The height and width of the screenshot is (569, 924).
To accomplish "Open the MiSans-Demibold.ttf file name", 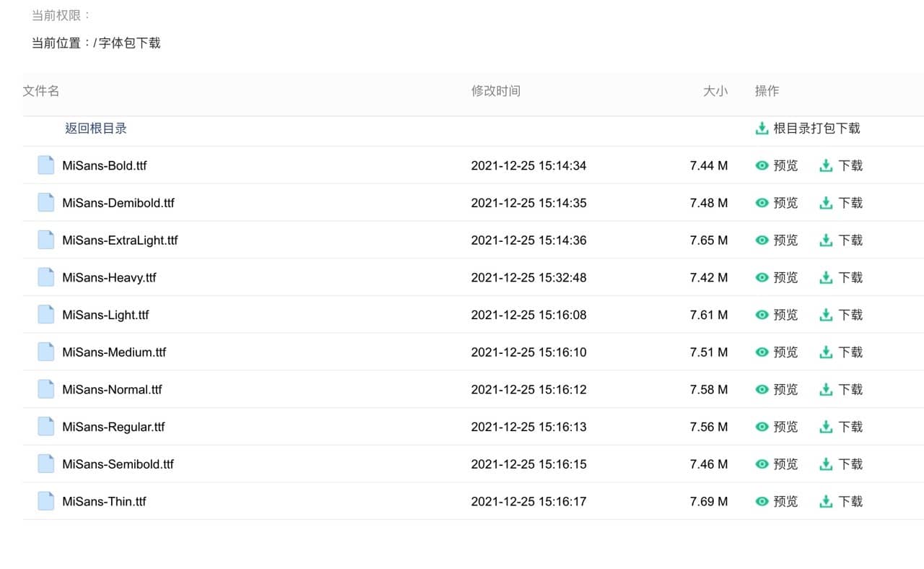I will tap(118, 203).
